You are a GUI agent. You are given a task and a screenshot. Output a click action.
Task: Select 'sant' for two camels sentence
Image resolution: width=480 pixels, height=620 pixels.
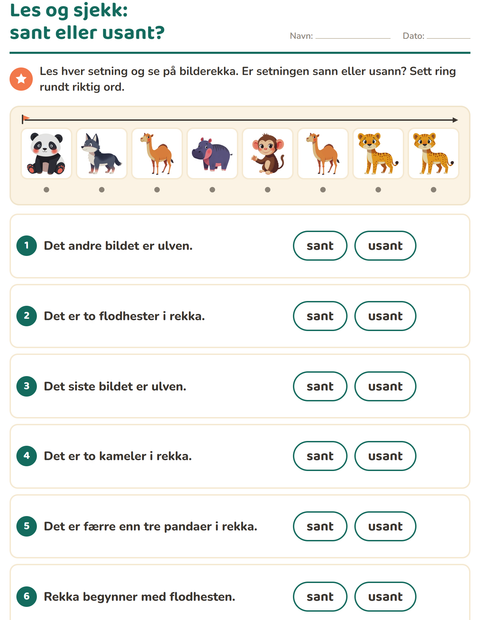[x=320, y=456]
